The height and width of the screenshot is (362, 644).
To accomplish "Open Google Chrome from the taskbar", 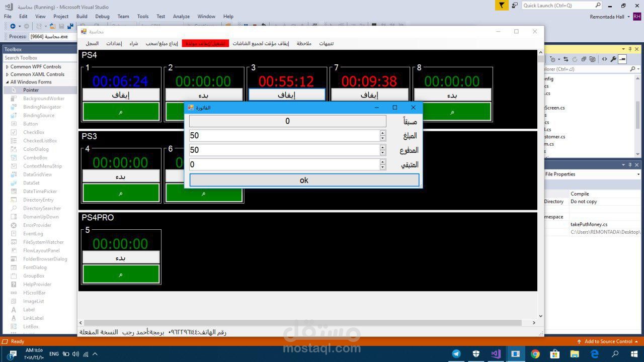I will (535, 354).
